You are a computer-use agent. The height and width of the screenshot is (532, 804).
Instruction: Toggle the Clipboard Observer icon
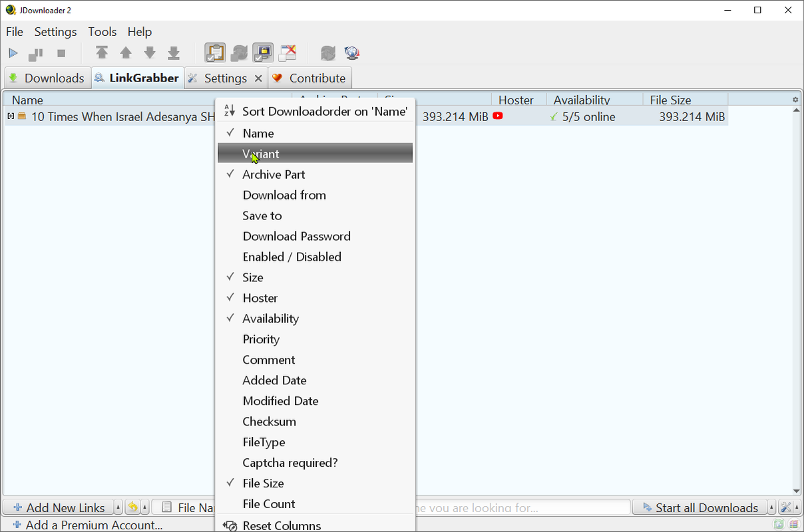coord(215,53)
